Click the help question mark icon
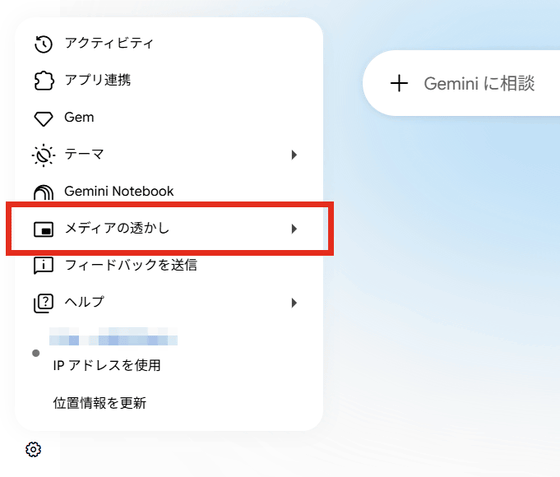This screenshot has width=560, height=477. click(43, 303)
